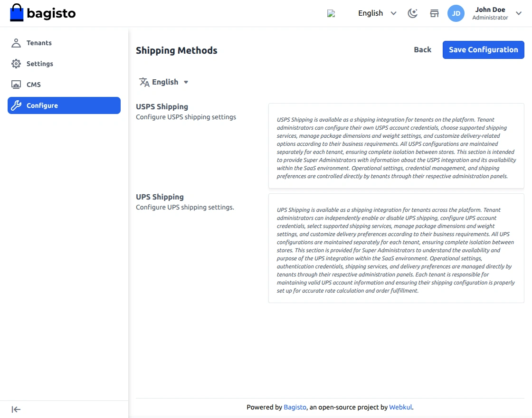
Task: Click the Settings gear icon
Action: (16, 64)
